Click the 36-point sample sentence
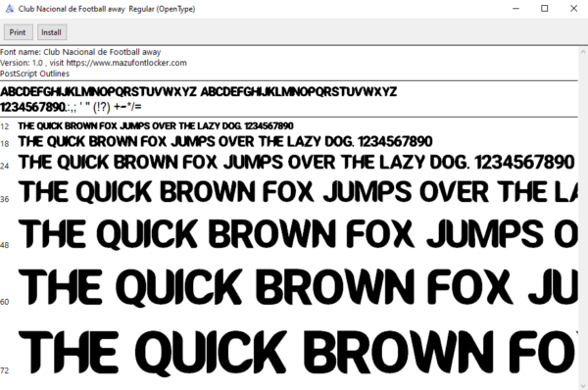This screenshot has width=588, height=390. click(x=298, y=192)
